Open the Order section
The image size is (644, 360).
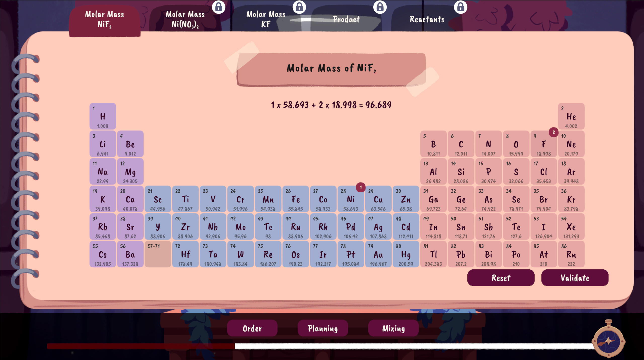[x=252, y=328]
